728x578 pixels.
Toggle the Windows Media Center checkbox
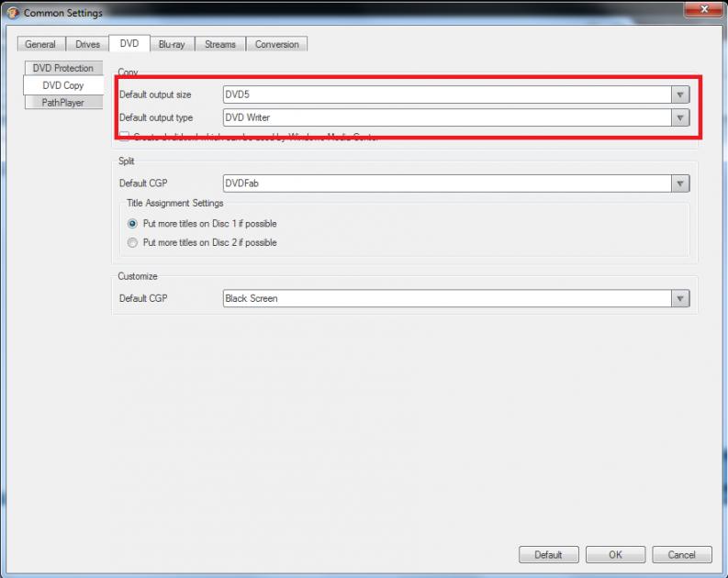(125, 136)
